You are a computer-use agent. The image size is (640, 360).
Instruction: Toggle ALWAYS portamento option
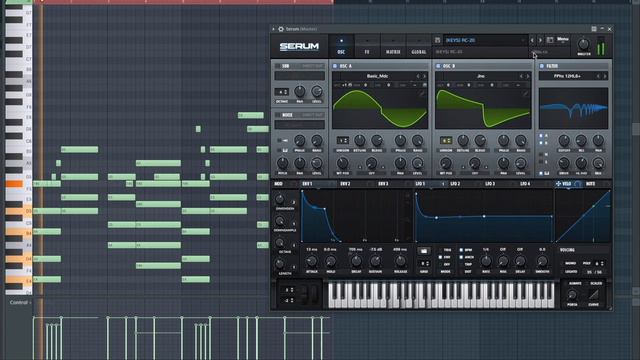point(575,284)
